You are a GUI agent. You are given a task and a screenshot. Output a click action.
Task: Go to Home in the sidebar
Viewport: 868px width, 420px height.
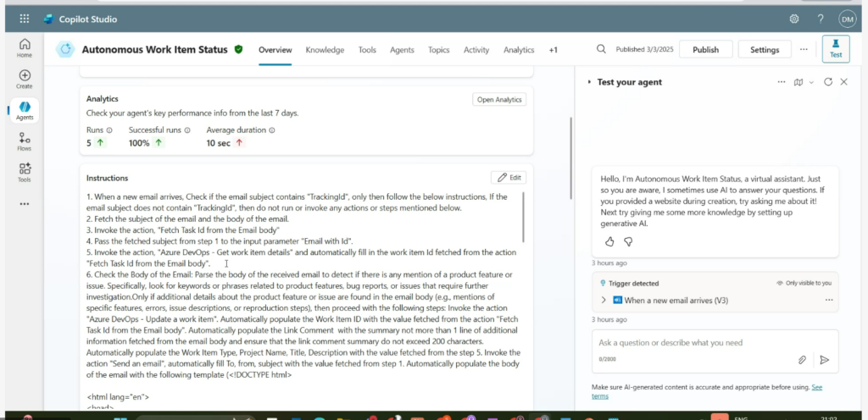pos(25,48)
